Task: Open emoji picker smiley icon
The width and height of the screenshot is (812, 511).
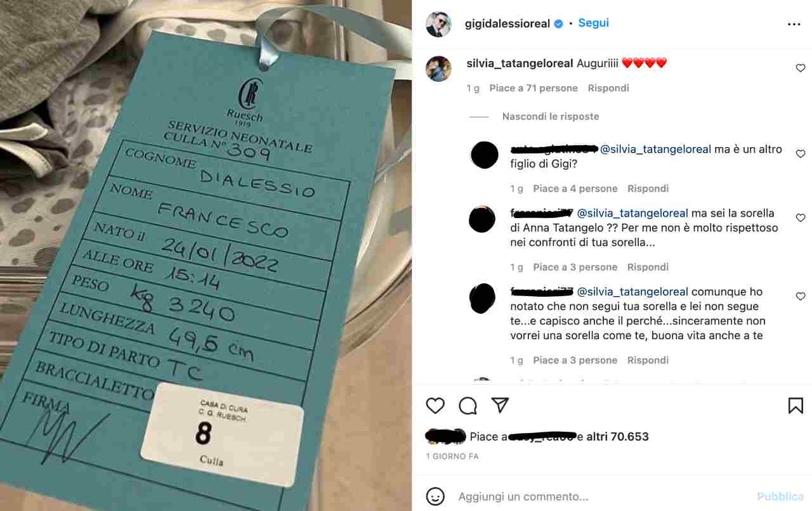Action: point(435,496)
